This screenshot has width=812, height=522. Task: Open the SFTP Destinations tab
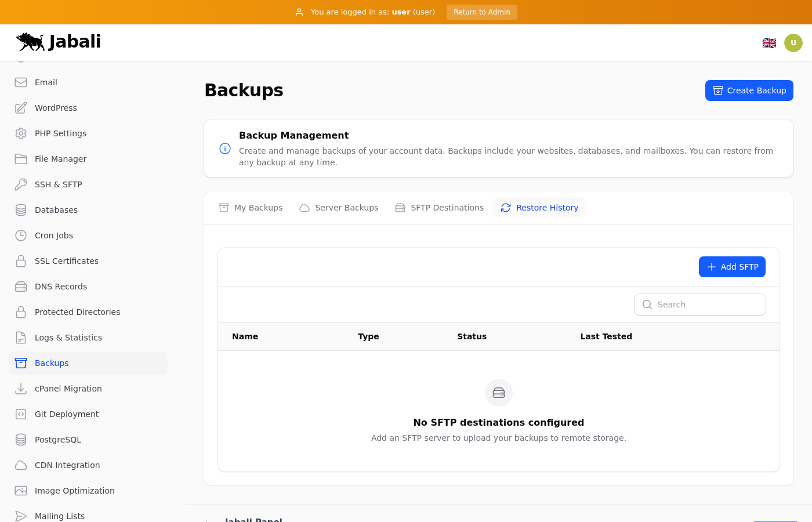point(439,208)
